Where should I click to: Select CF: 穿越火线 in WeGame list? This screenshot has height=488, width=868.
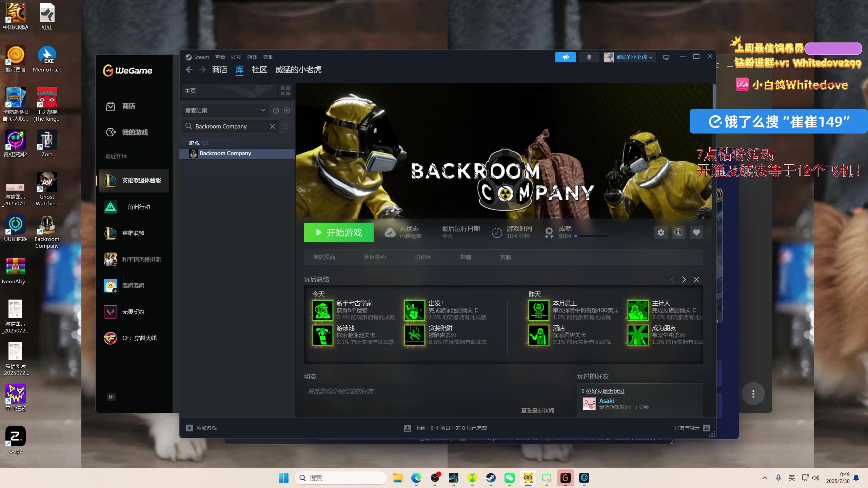134,338
